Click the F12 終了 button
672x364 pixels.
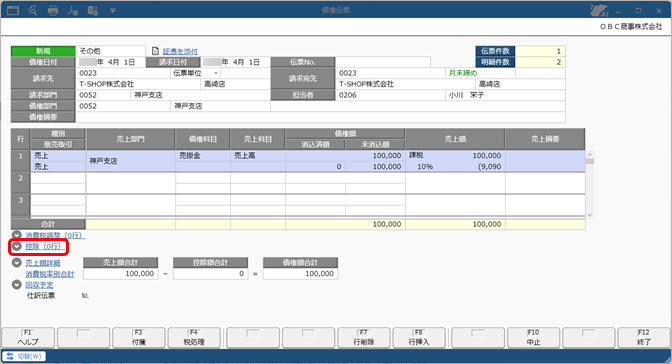(644, 337)
